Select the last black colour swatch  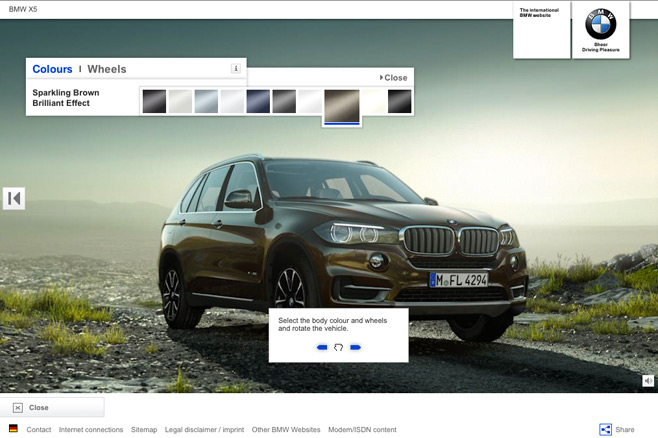point(400,101)
